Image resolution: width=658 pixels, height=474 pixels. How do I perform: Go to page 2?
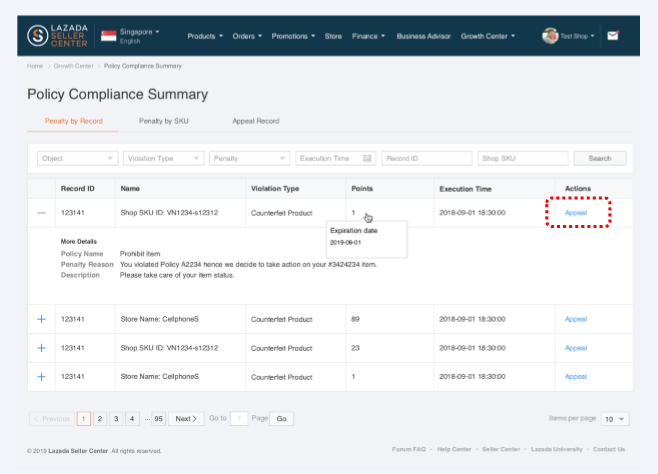[x=100, y=419]
